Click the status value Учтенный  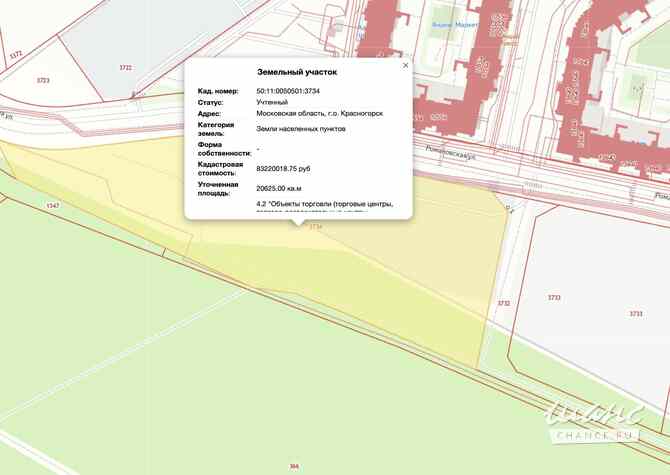click(272, 102)
